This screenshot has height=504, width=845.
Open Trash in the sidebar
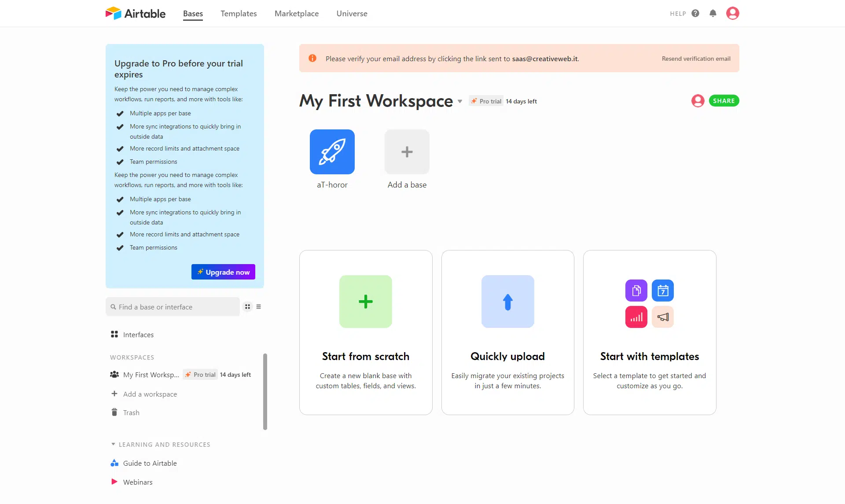(x=131, y=412)
